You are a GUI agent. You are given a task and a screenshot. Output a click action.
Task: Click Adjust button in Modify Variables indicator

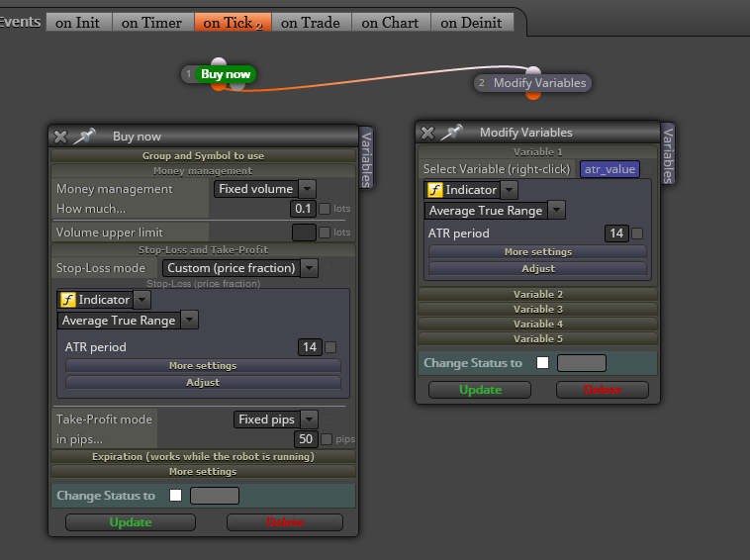(538, 269)
